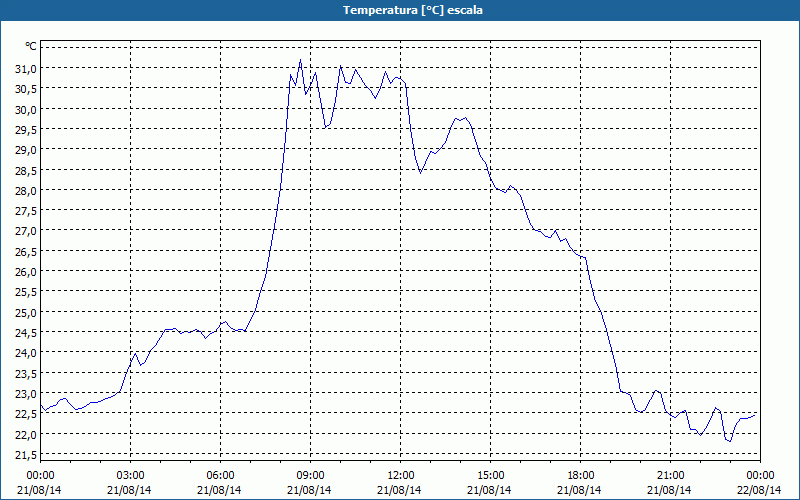The width and height of the screenshot is (800, 500).
Task: Select the 03:00 time axis label
Action: pyautogui.click(x=130, y=476)
